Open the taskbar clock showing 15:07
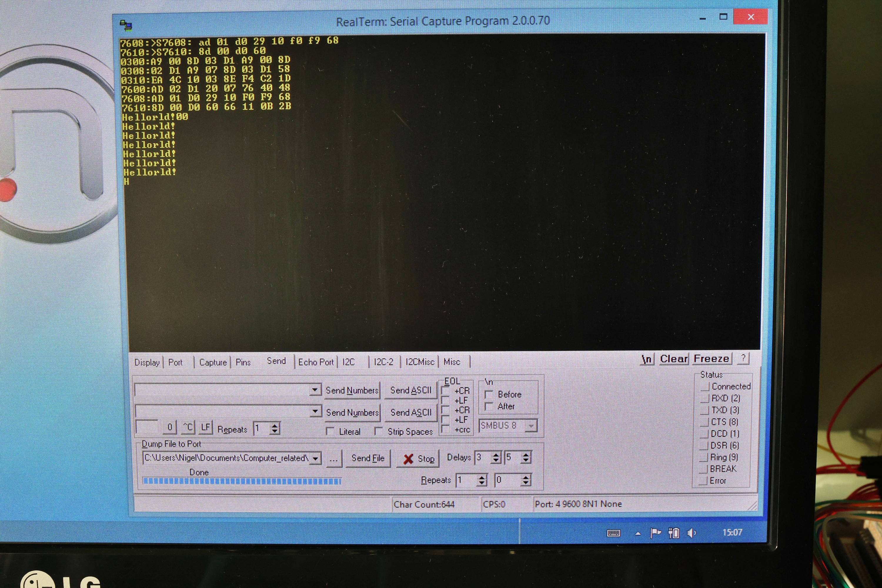The height and width of the screenshot is (588, 882). point(732,532)
